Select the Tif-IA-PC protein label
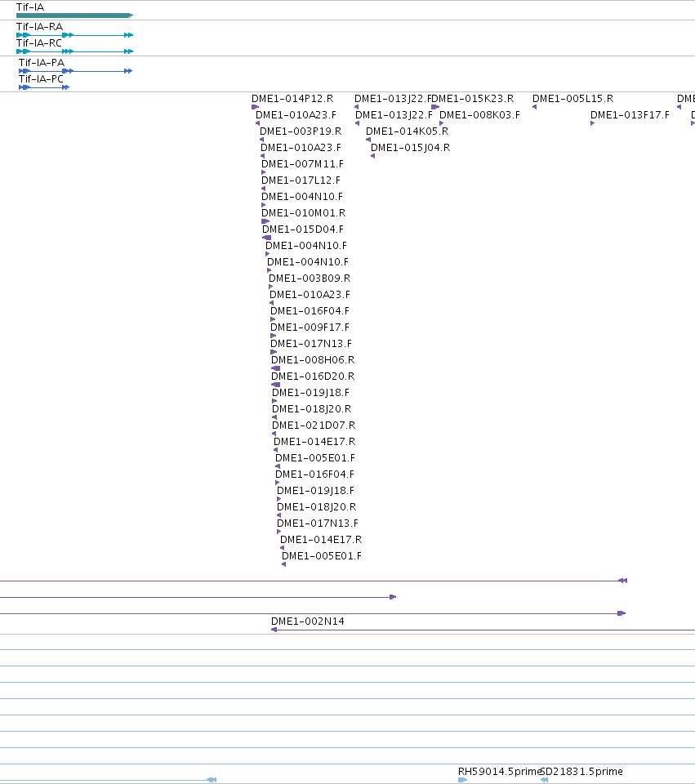Image resolution: width=695 pixels, height=784 pixels. point(41,79)
